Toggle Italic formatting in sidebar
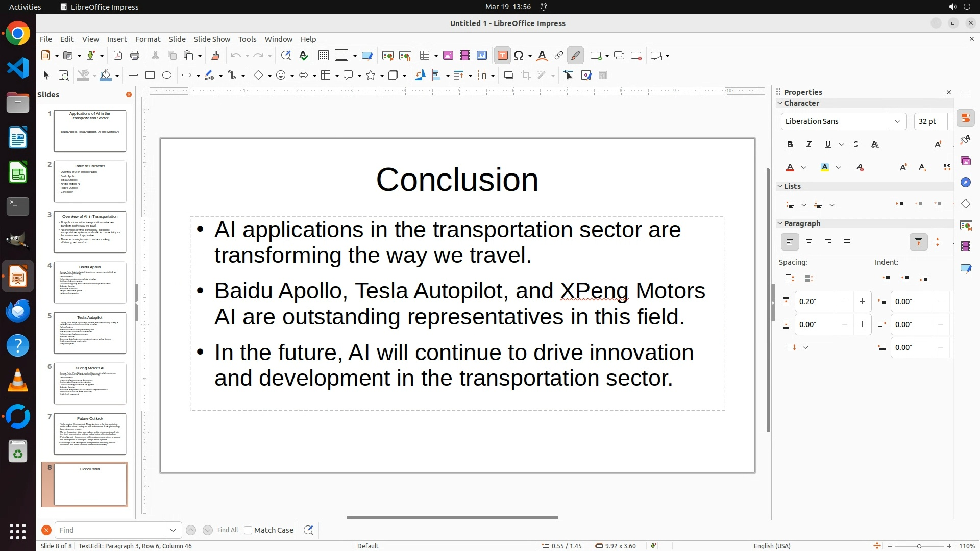The width and height of the screenshot is (980, 551). click(x=809, y=145)
